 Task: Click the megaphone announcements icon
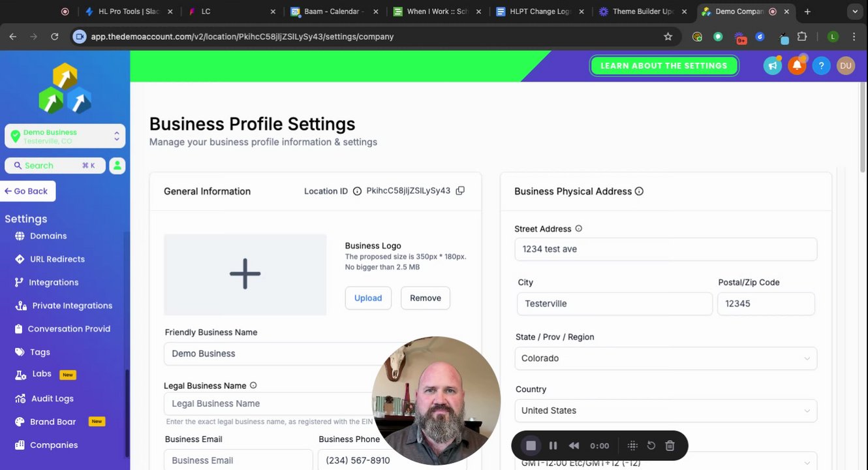coord(772,65)
